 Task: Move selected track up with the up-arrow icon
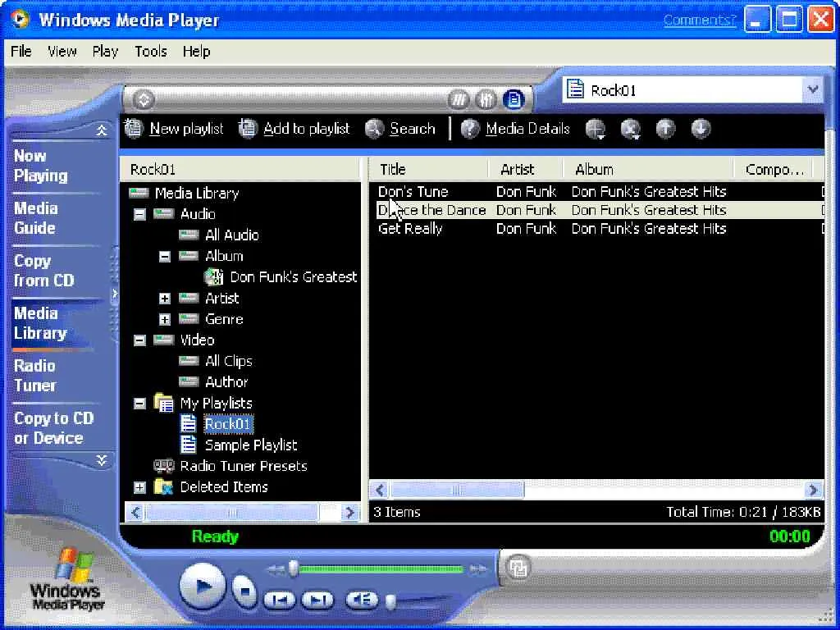665,129
